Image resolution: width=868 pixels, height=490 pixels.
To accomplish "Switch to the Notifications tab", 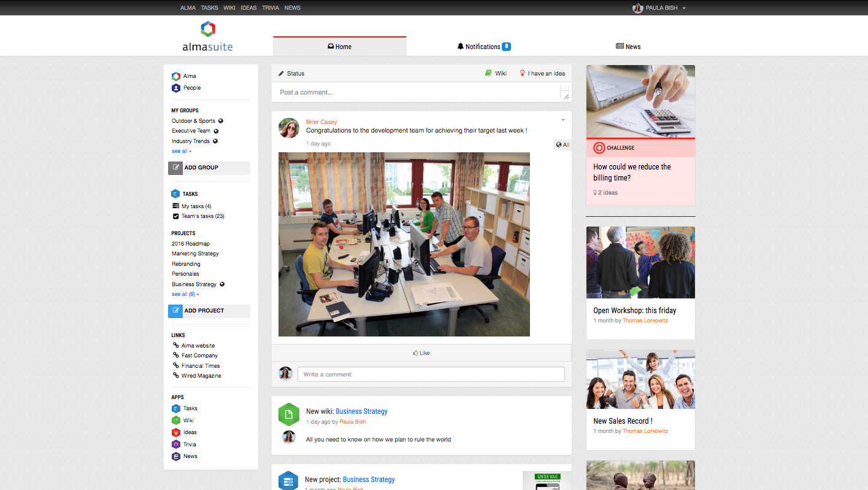I will pos(484,47).
